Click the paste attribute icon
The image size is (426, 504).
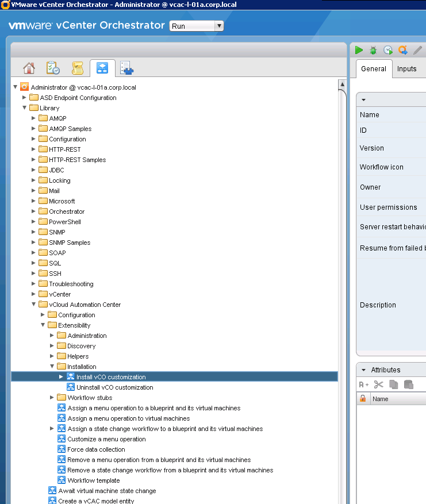pos(408,384)
